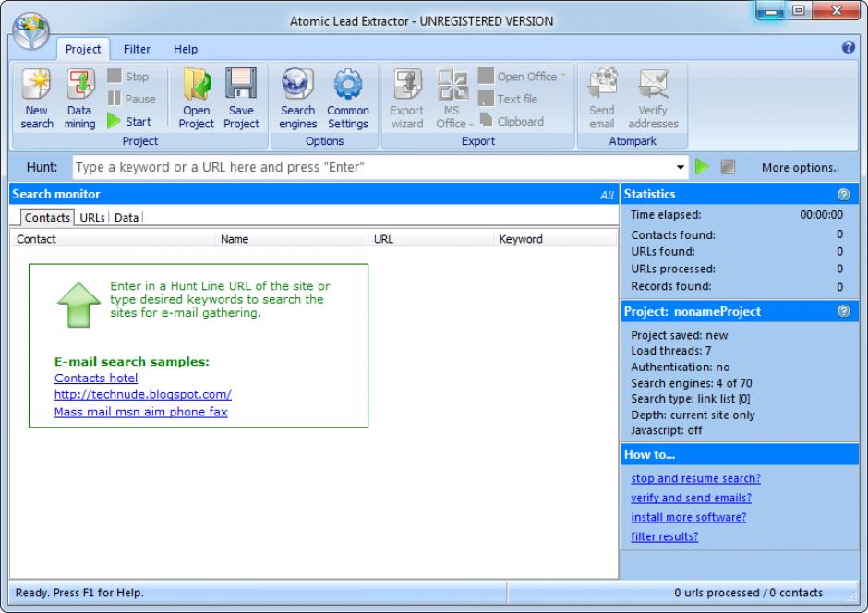The height and width of the screenshot is (613, 868).
Task: Click 'Authentication: no' text
Action: [x=681, y=367]
